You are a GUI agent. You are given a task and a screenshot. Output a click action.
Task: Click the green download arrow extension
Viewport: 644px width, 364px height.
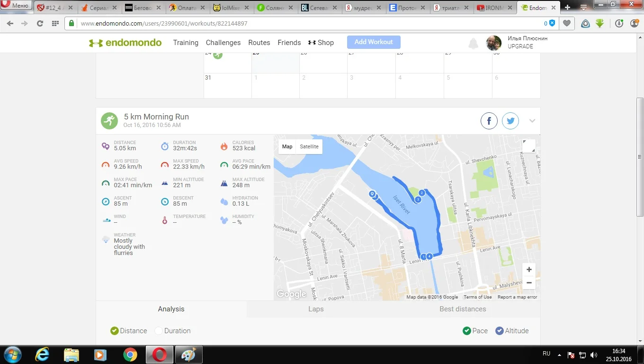pyautogui.click(x=600, y=23)
